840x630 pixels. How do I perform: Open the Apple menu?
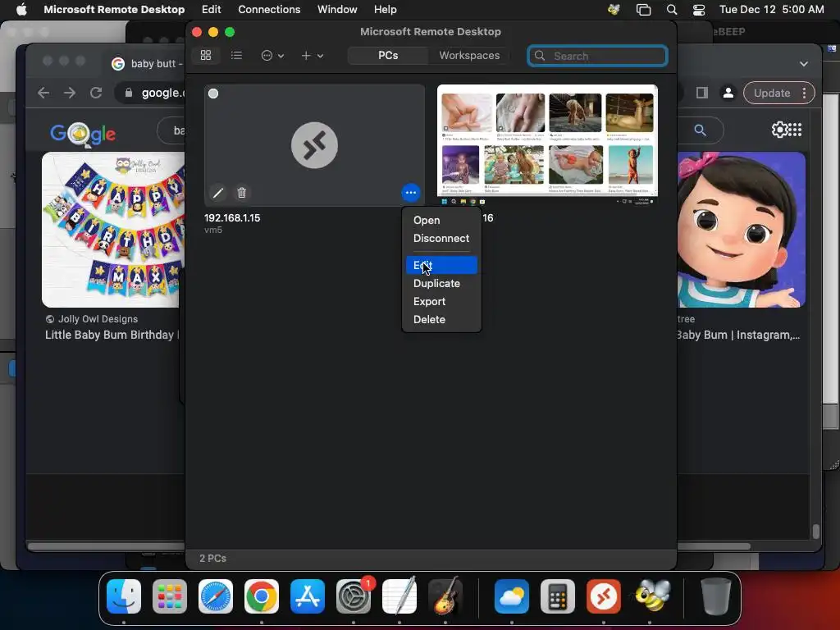click(x=21, y=10)
